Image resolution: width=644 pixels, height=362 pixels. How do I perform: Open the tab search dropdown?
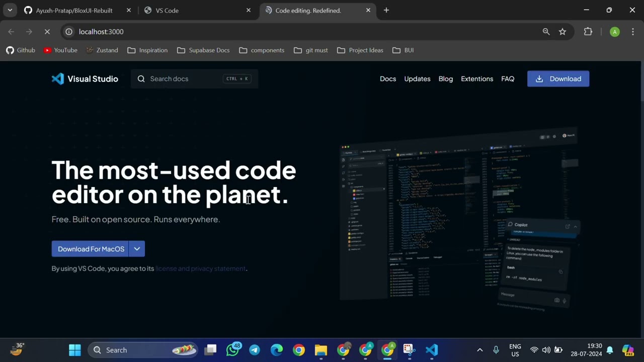(10, 10)
